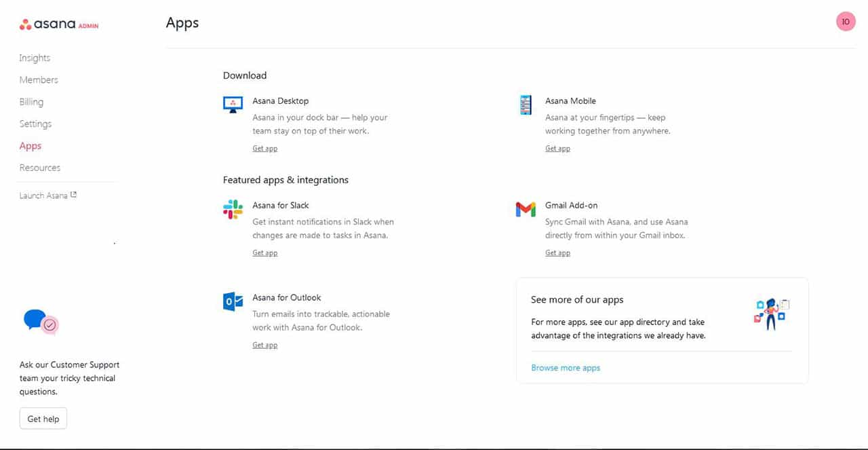This screenshot has width=868, height=450.
Task: Go to Members in the sidebar
Action: tap(39, 79)
